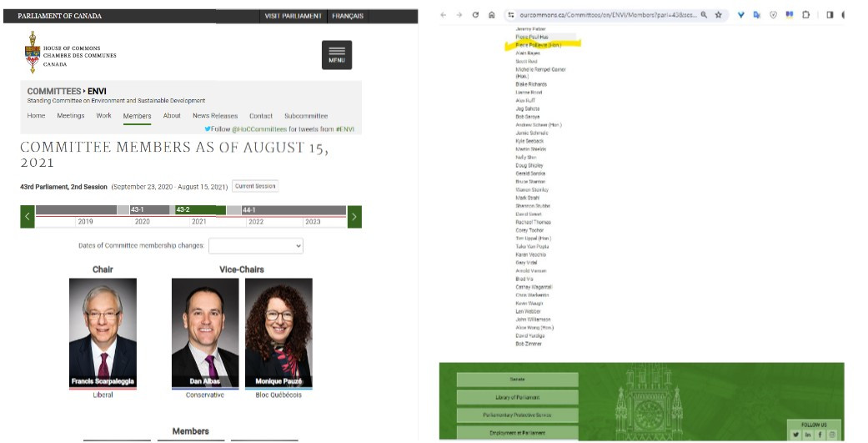Image resolution: width=868 pixels, height=443 pixels.
Task: Open the hamburger MENU button
Action: pyautogui.click(x=337, y=54)
